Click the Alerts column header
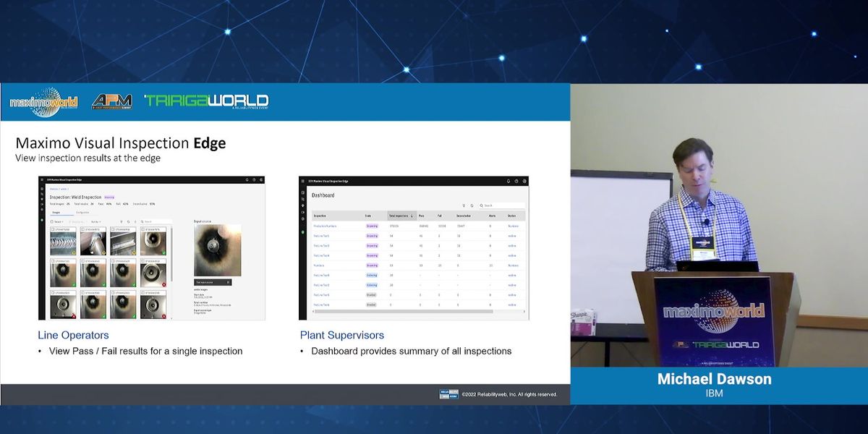 493,216
